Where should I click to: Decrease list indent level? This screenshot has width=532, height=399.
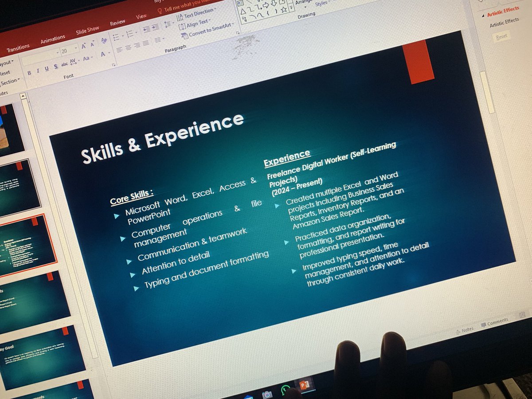(146, 30)
